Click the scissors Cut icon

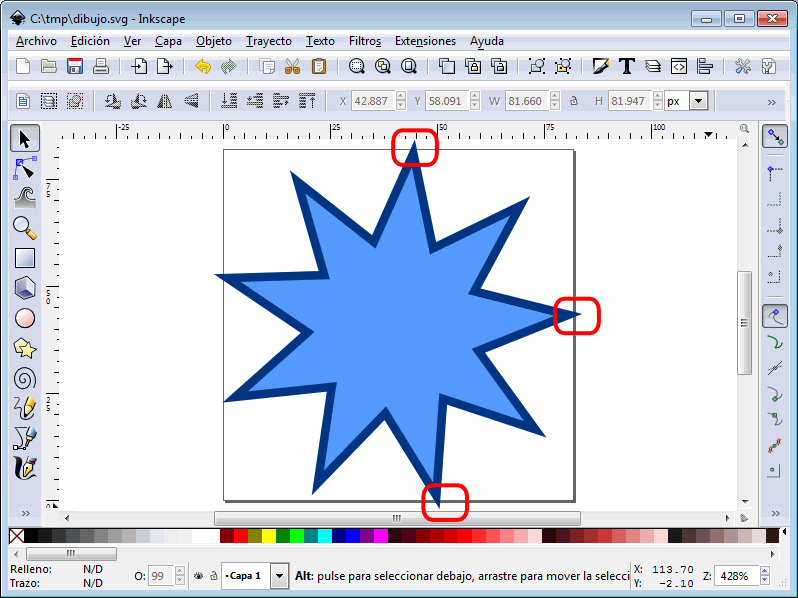click(x=293, y=67)
